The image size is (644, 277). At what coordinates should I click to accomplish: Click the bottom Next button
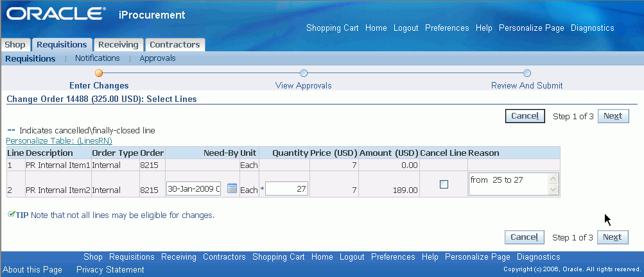[613, 237]
